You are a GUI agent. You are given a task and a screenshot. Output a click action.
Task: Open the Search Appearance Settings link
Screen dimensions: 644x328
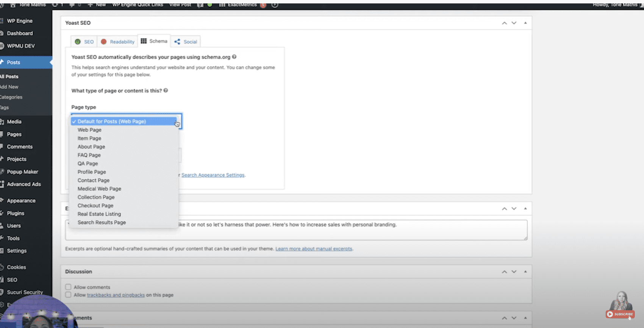click(x=213, y=175)
